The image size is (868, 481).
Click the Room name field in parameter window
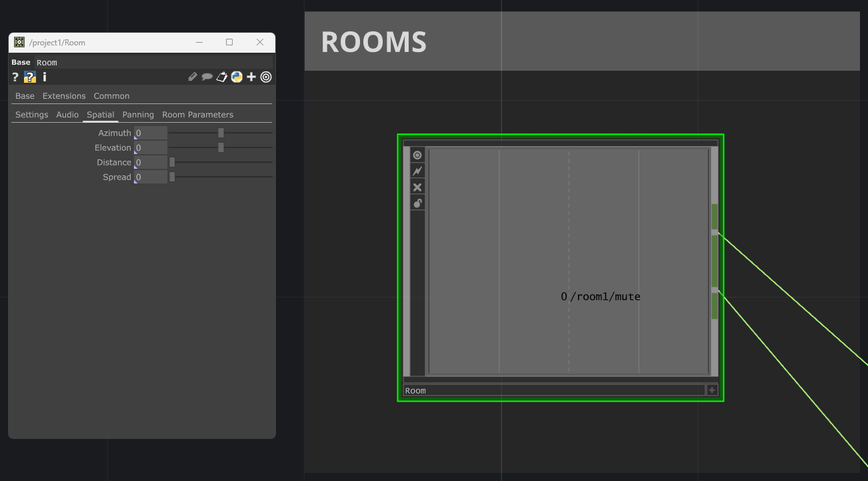pyautogui.click(x=153, y=62)
